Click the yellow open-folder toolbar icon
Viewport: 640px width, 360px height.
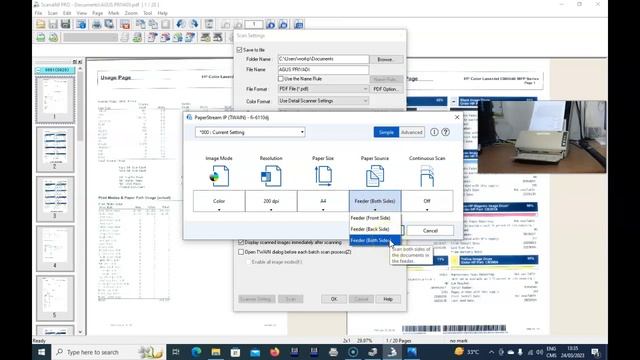[40, 24]
